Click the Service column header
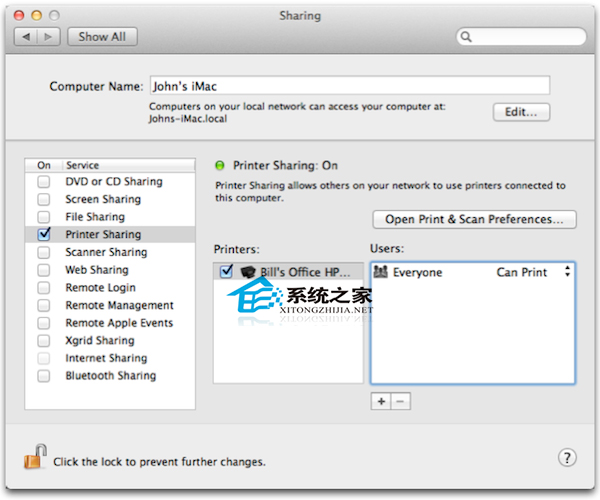The image size is (600, 500). click(x=83, y=165)
